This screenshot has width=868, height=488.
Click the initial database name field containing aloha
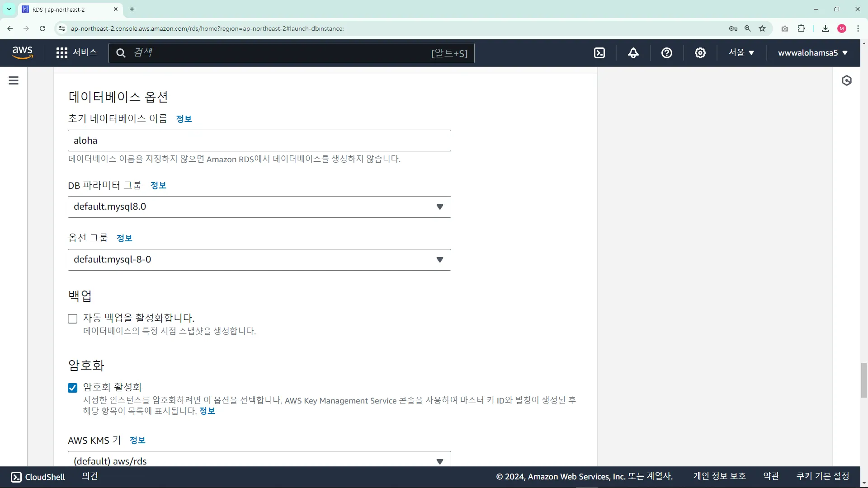pyautogui.click(x=259, y=141)
